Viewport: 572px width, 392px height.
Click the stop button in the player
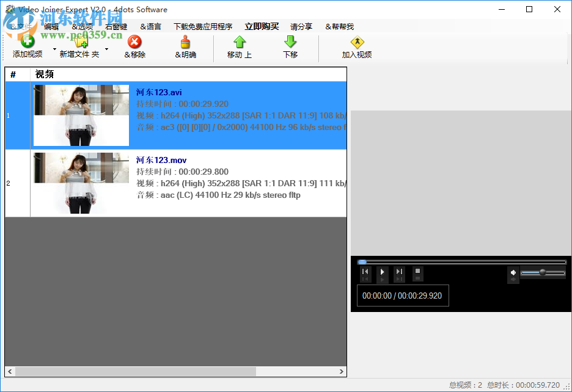[x=418, y=272]
